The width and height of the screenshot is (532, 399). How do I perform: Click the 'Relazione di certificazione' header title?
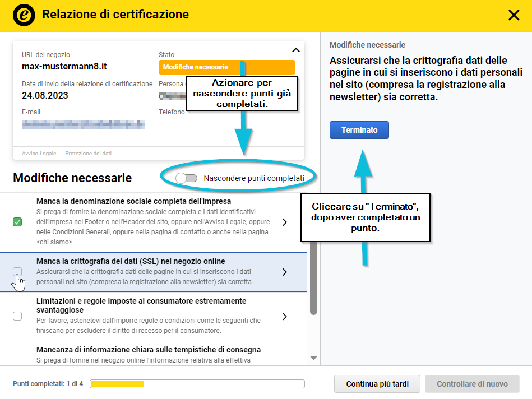tap(115, 15)
